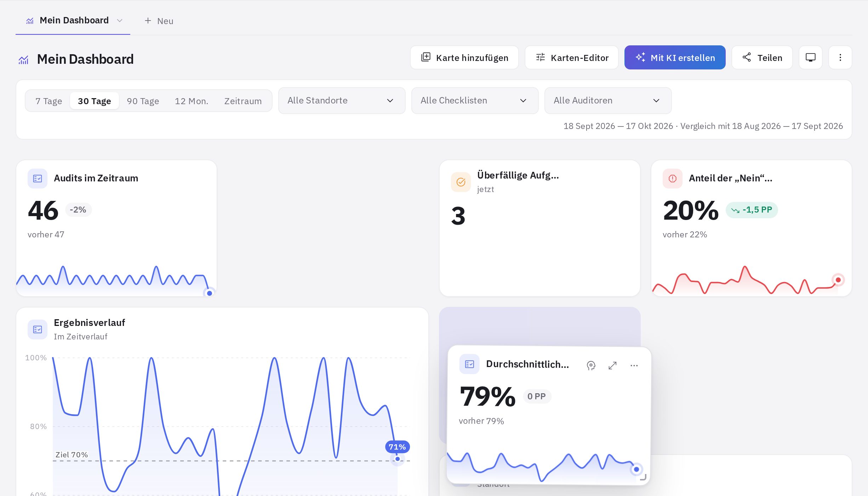Expand the Mein Dashboard tab chevron

(120, 21)
